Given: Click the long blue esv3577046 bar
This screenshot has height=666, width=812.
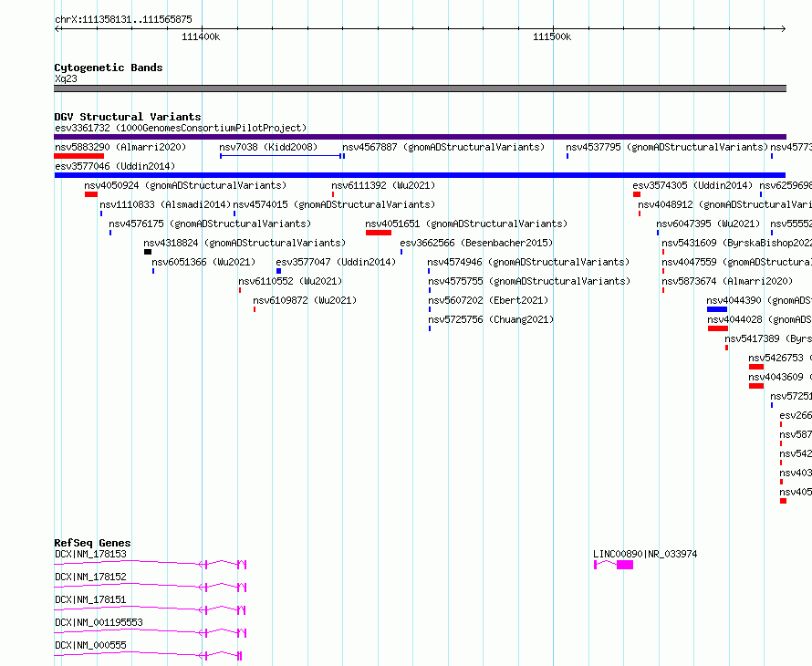Looking at the screenshot, I should [420, 175].
